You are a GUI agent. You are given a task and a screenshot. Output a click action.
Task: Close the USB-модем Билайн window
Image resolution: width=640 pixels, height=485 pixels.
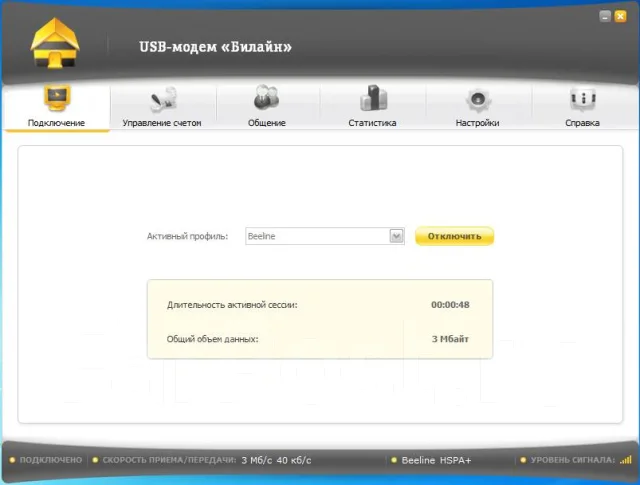pyautogui.click(x=620, y=16)
